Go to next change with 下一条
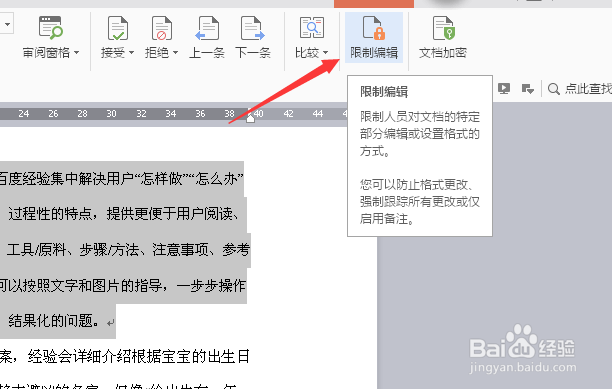The height and width of the screenshot is (389, 612). [x=253, y=38]
